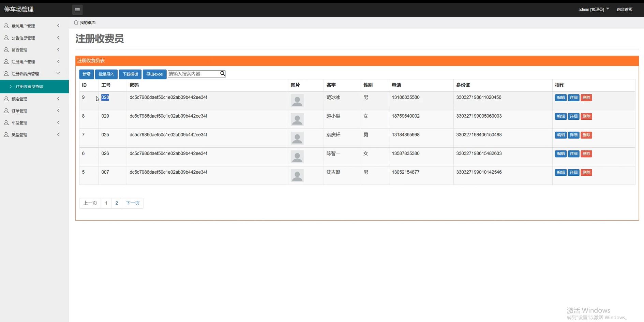The image size is (644, 322).
Task: Click the 导出excel button
Action: coord(154,74)
